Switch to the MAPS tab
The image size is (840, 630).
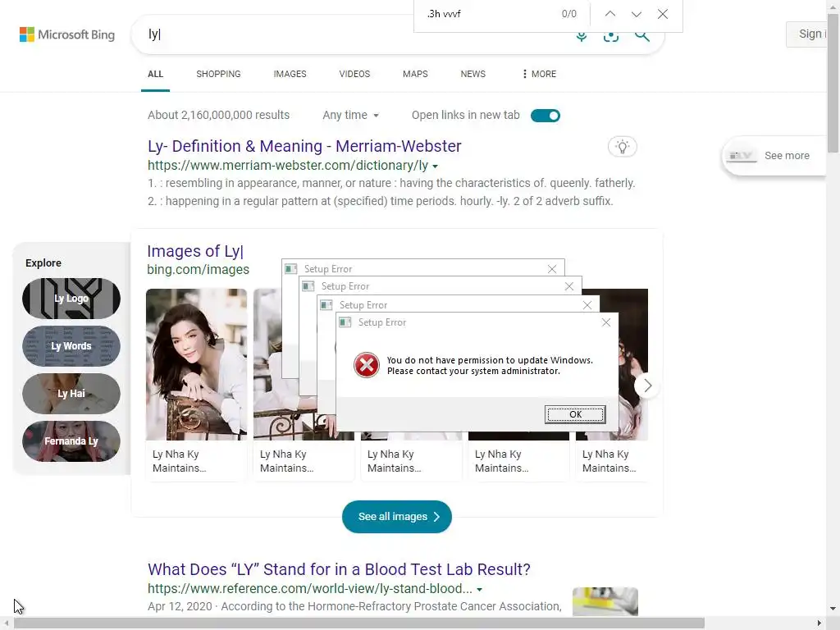(x=415, y=74)
